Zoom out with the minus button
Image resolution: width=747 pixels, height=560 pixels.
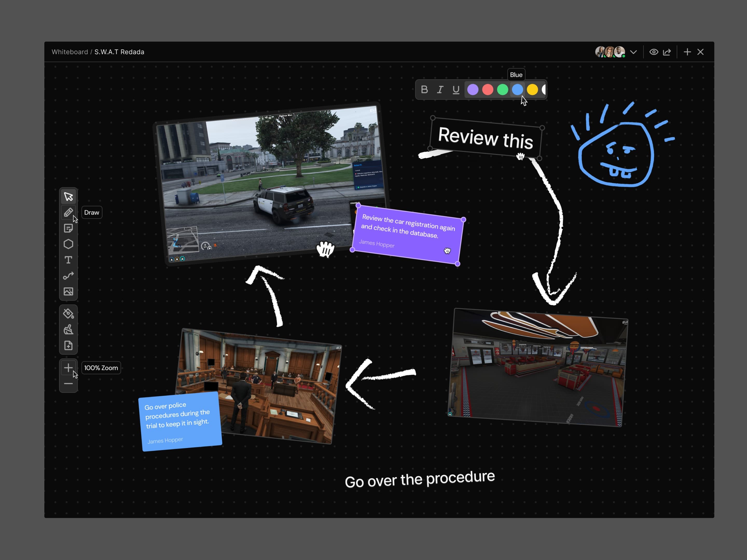pyautogui.click(x=68, y=383)
